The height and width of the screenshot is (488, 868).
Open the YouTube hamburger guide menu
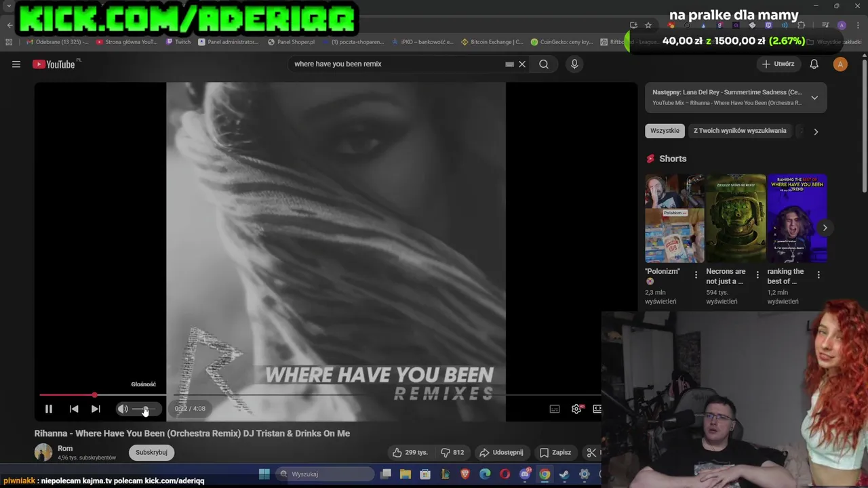pos(16,64)
